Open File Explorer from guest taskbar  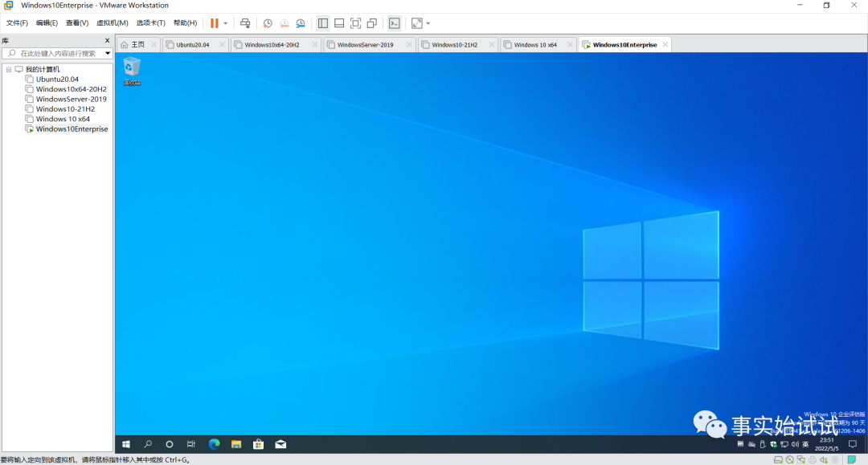point(236,444)
